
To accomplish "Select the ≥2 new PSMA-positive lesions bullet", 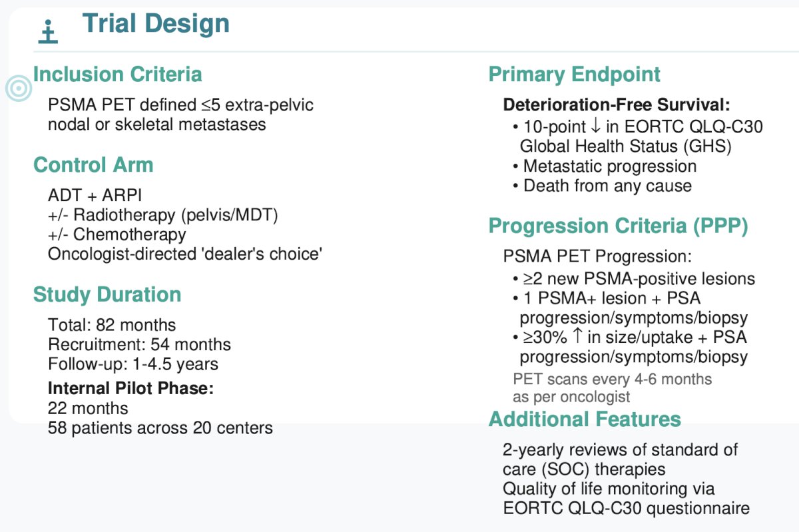I will pos(634,278).
